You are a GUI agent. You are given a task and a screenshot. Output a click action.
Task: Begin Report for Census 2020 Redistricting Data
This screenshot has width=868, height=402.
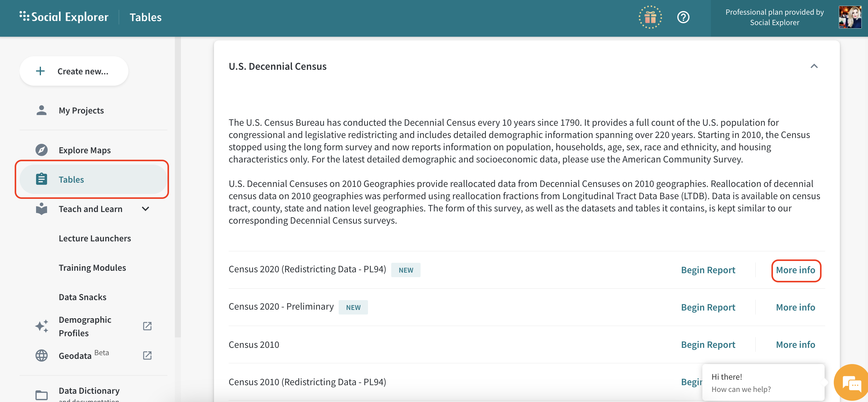708,270
